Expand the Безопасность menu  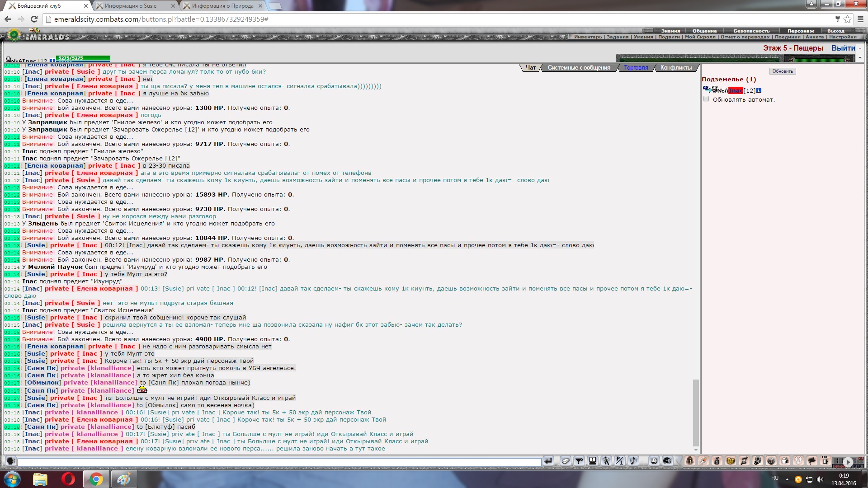click(751, 31)
